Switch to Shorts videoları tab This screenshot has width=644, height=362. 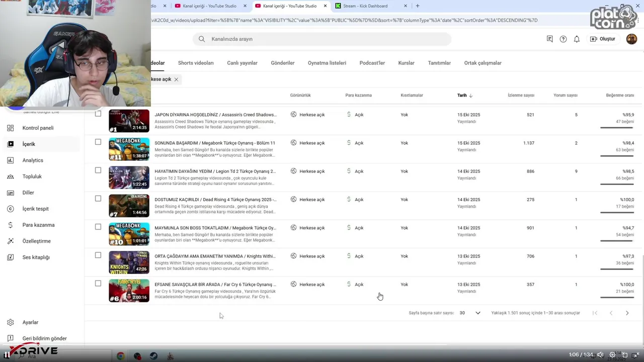[x=196, y=63]
